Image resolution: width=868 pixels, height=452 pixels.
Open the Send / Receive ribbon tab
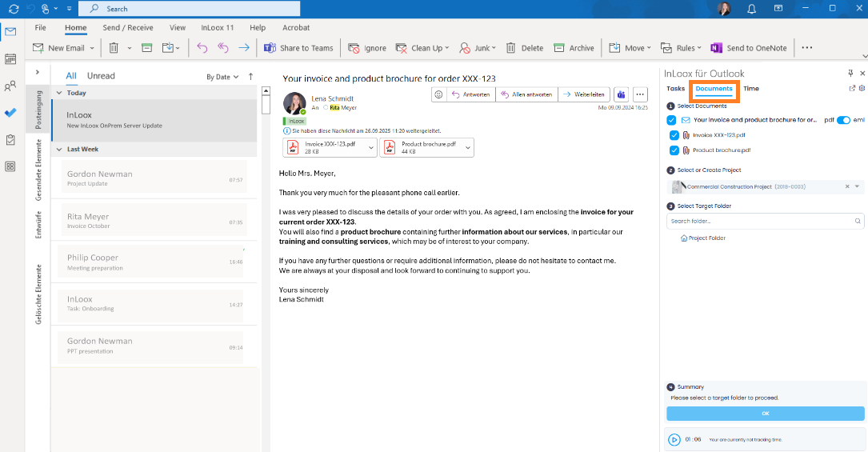point(128,28)
